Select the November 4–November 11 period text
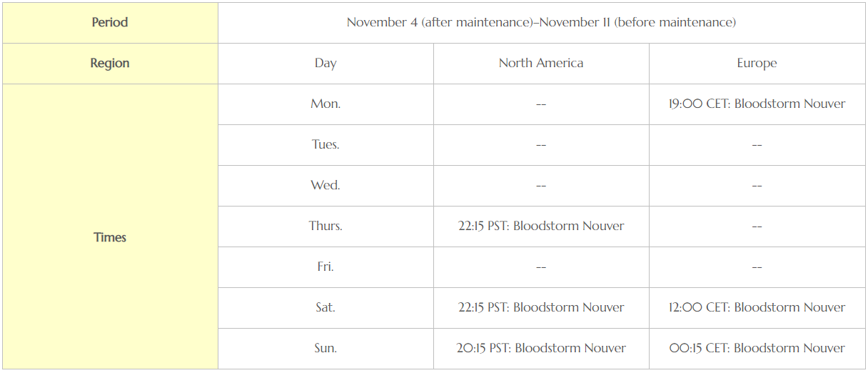This screenshot has width=868, height=373. tap(541, 23)
